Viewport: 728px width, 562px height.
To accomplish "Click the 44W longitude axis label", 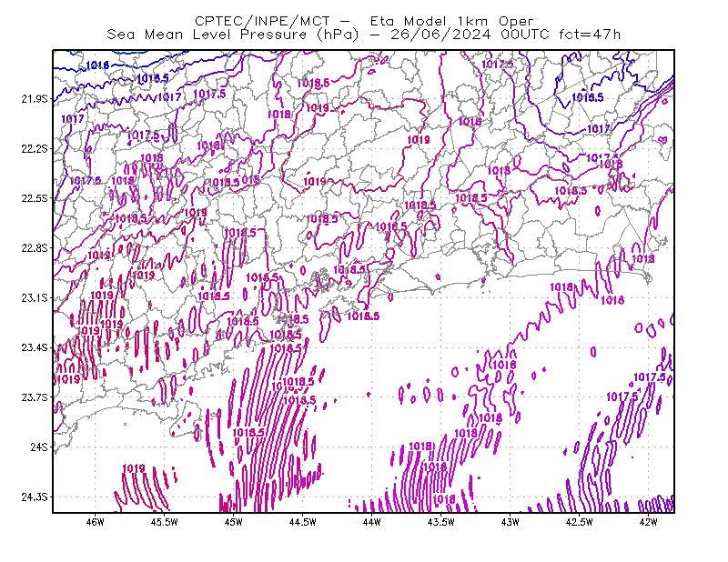I will pos(372,522).
